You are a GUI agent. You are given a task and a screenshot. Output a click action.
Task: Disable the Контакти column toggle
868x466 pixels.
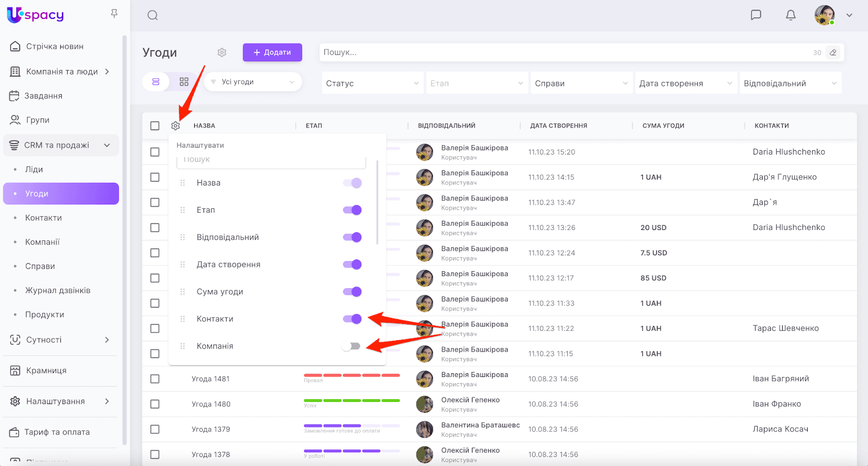tap(352, 319)
